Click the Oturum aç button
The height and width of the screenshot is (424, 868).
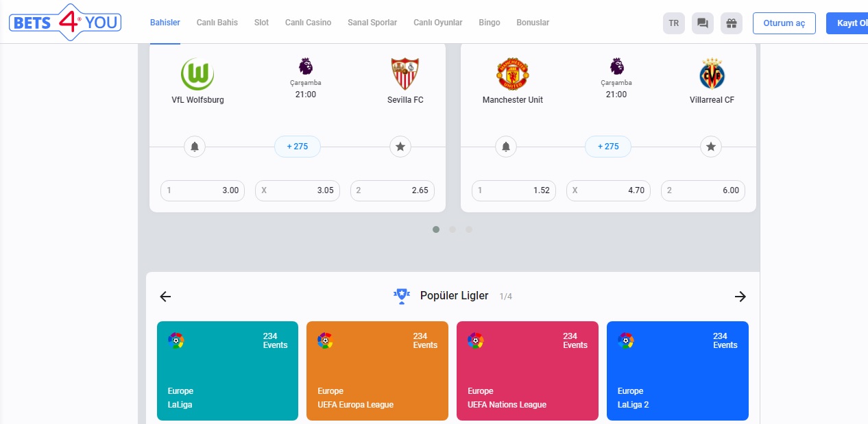[x=784, y=23]
